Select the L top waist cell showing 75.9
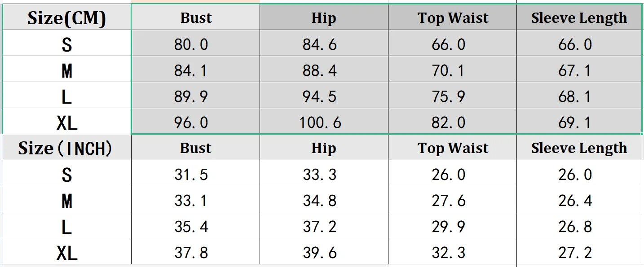 coord(448,96)
